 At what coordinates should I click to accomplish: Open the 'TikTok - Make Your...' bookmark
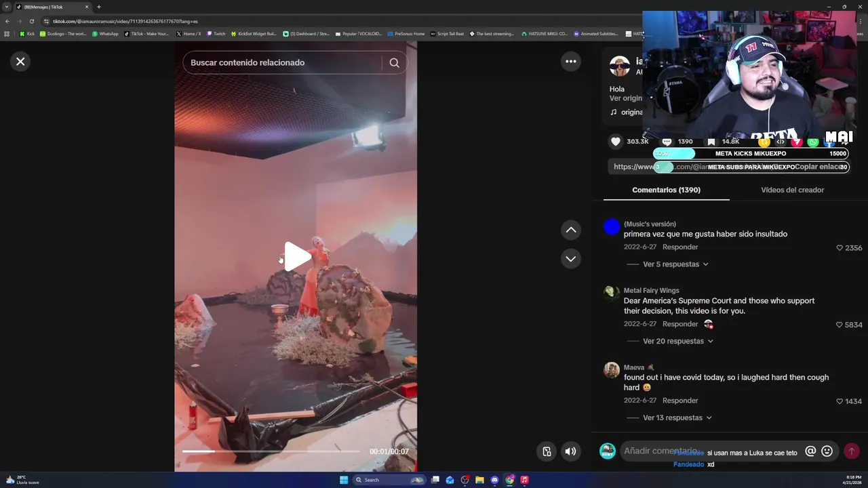tap(146, 34)
